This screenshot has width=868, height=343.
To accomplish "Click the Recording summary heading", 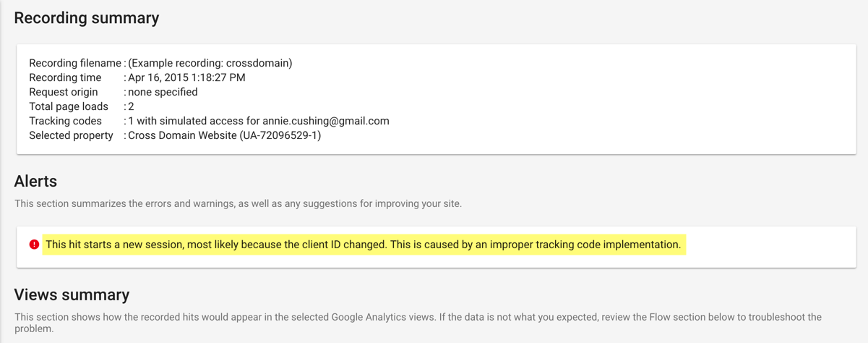I will point(87,18).
